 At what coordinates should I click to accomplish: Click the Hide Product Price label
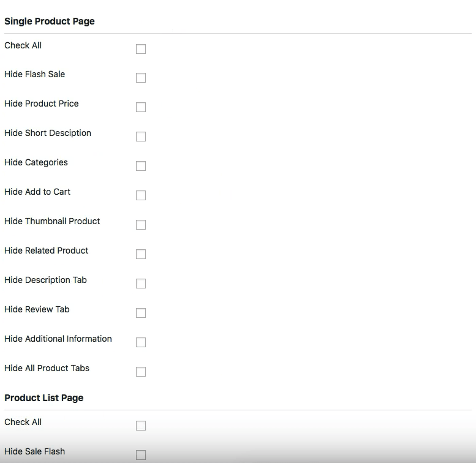coord(42,104)
